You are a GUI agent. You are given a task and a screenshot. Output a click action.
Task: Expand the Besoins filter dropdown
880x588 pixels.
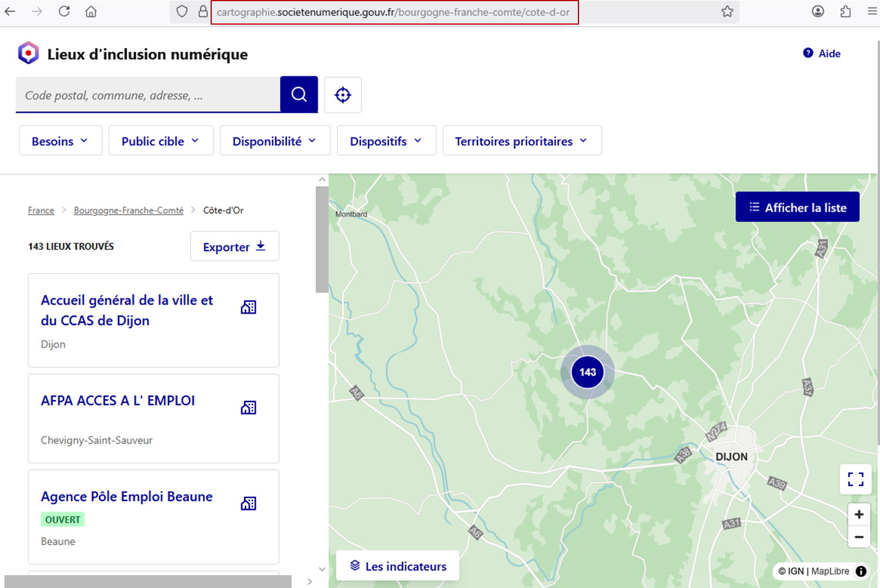[60, 141]
